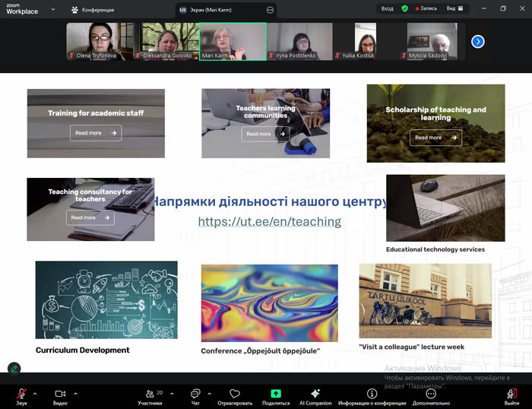Click the Вход sign-in button
The width and height of the screenshot is (532, 409).
point(388,9)
